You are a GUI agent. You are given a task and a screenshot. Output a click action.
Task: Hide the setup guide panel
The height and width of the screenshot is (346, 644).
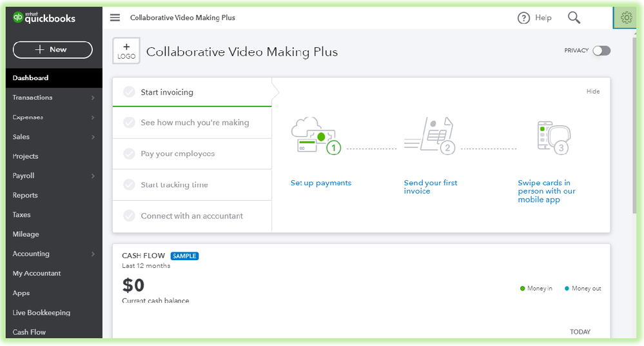tap(592, 91)
